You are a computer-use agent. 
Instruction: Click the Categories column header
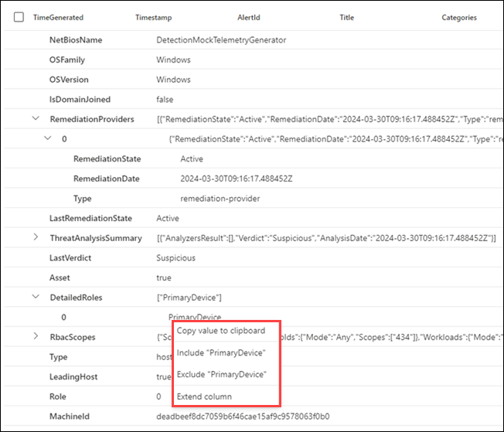(x=459, y=17)
